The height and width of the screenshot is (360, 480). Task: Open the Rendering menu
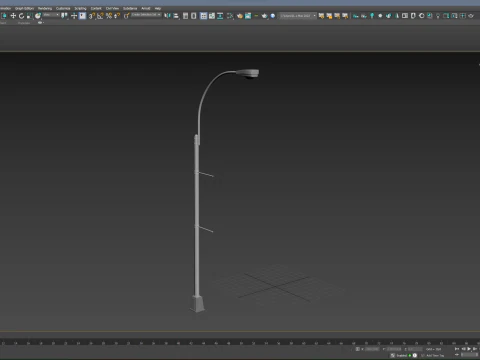[45, 8]
